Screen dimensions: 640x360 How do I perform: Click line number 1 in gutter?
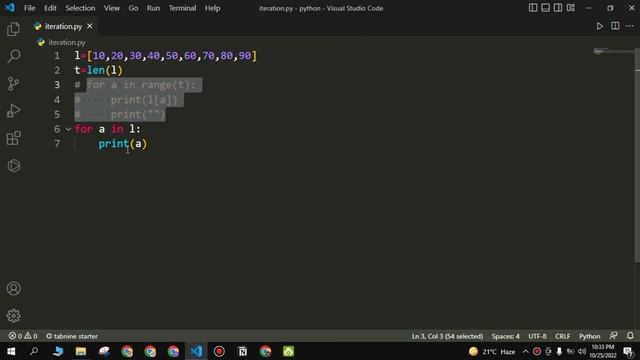[57, 56]
